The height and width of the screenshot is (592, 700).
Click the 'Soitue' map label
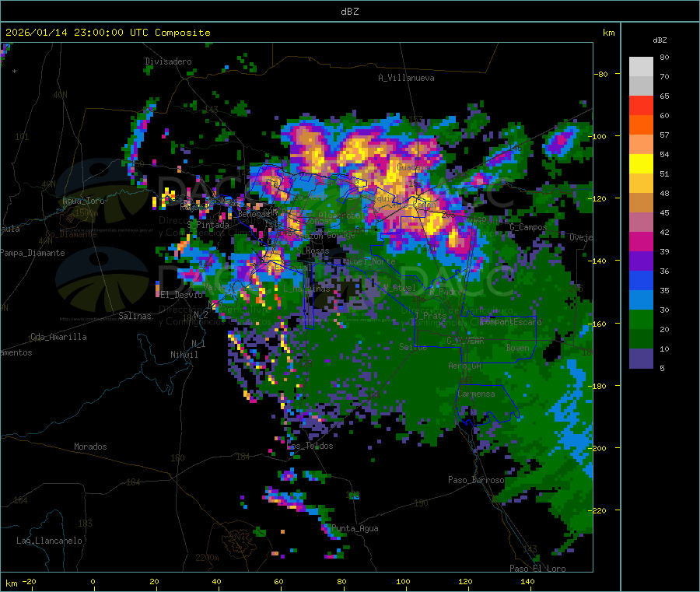413,347
